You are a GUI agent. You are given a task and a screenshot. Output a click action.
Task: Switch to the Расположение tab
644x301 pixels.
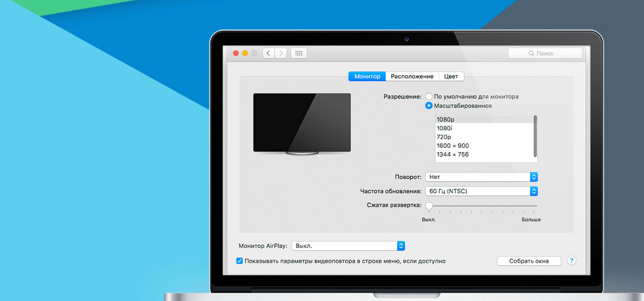click(412, 76)
